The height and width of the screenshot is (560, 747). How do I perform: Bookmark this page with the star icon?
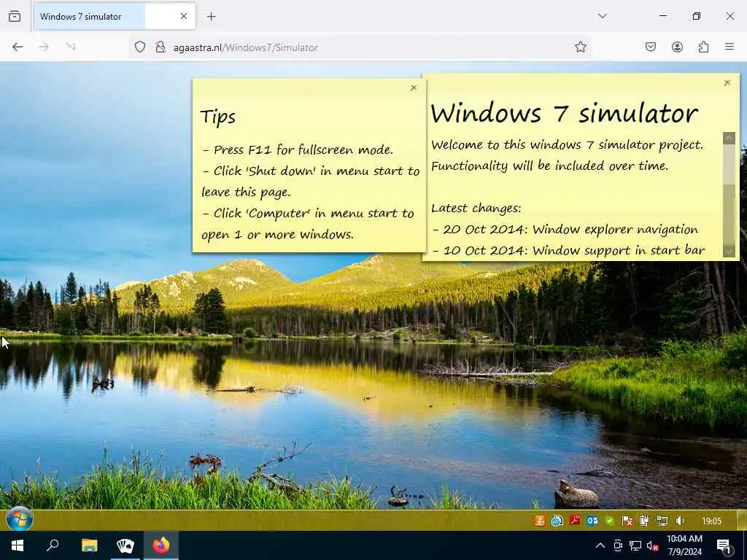[x=580, y=47]
